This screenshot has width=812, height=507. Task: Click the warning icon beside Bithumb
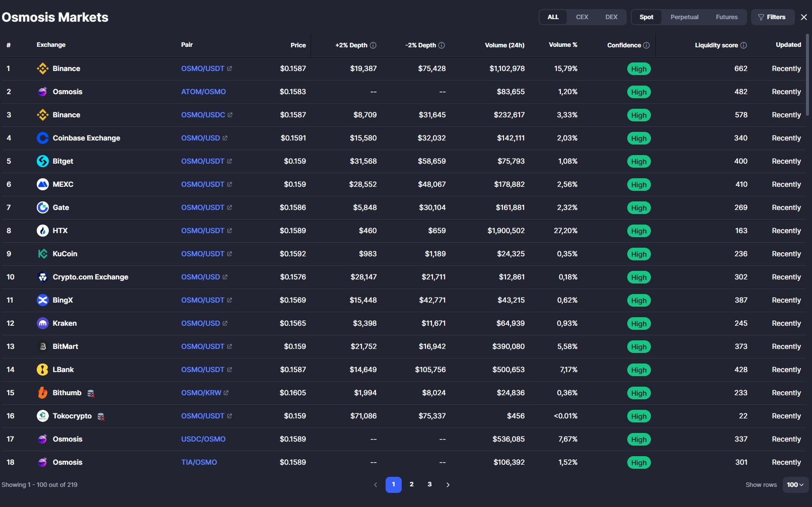point(91,393)
